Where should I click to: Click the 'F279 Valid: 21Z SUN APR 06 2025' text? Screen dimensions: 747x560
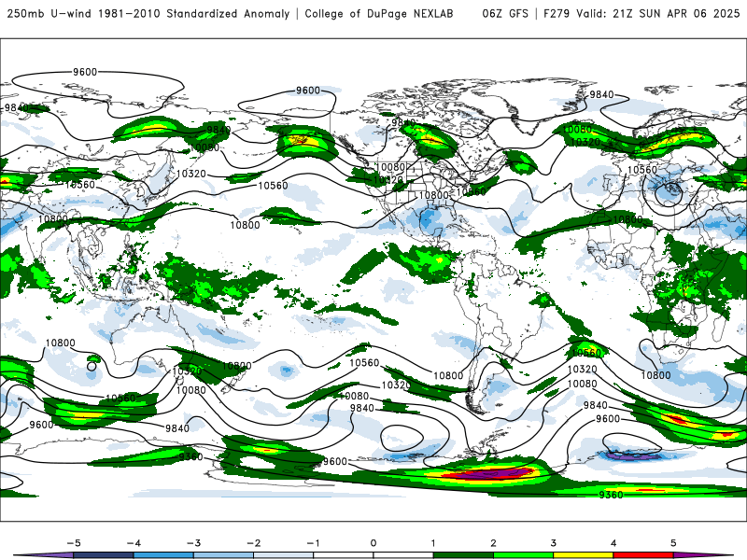click(641, 14)
